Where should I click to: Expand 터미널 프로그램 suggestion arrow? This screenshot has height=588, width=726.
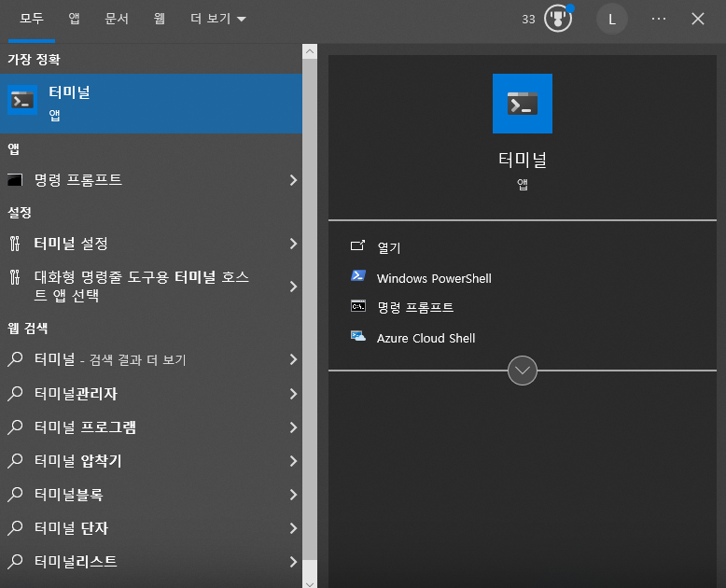[x=293, y=427]
